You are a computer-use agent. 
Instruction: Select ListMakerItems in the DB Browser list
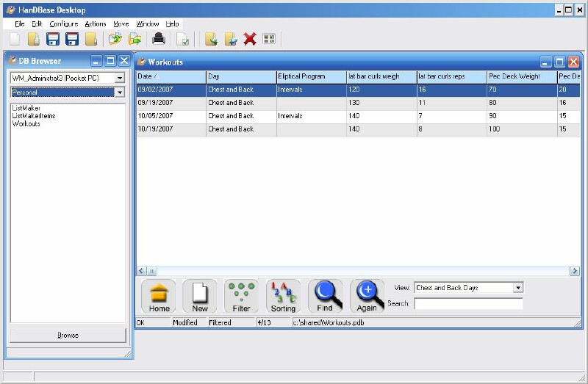(34, 116)
